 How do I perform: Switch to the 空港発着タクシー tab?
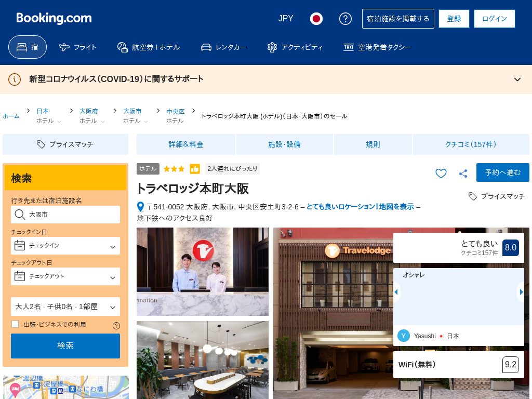point(377,47)
